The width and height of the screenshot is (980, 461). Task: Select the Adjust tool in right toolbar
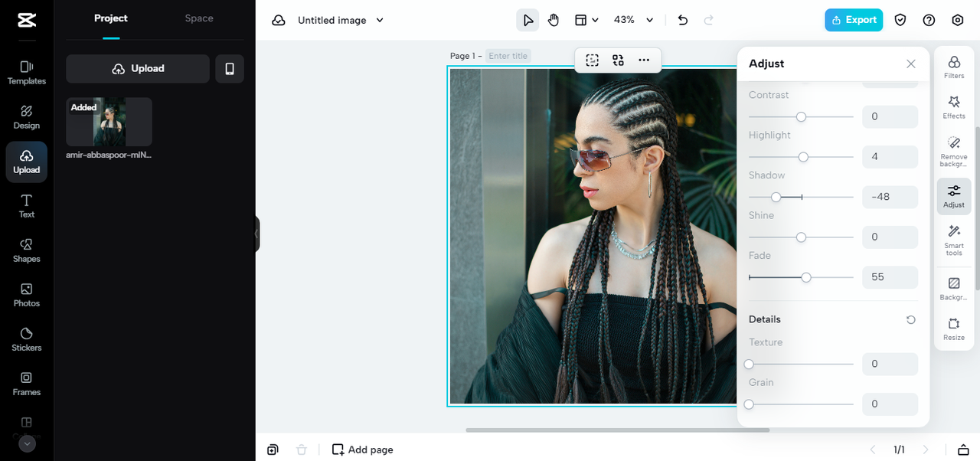[x=954, y=196]
